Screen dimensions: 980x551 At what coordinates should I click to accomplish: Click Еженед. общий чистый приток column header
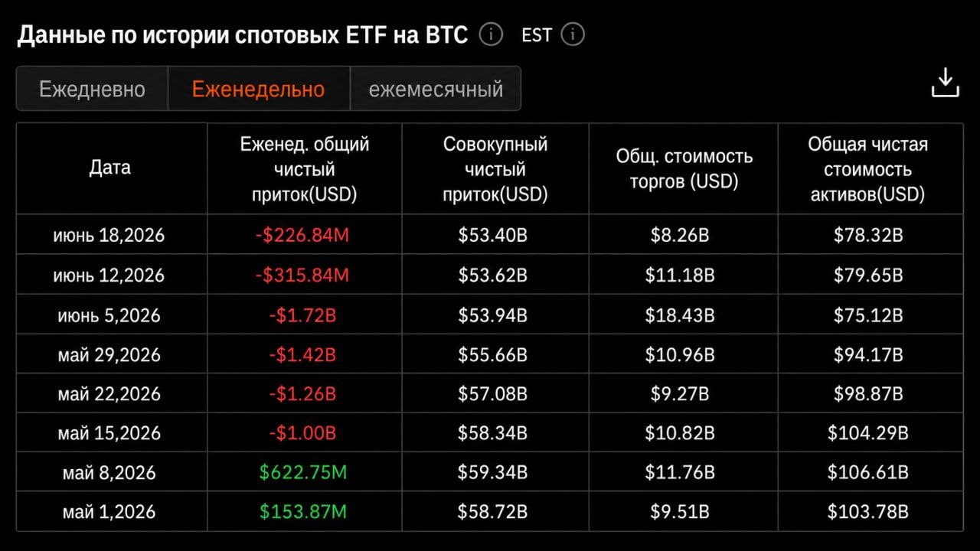coord(305,169)
